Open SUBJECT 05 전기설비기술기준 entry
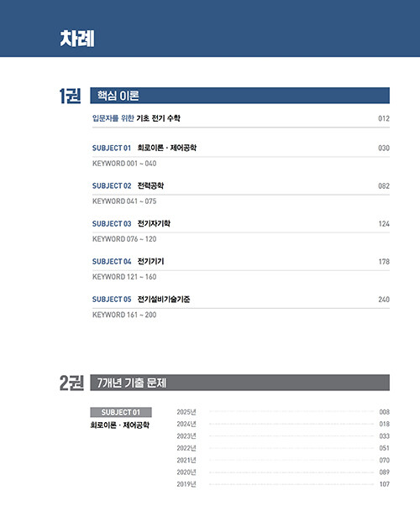 click(241, 300)
